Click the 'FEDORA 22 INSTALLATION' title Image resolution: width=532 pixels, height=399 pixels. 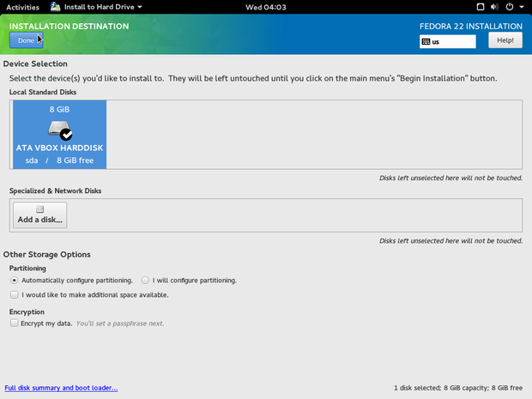(471, 27)
